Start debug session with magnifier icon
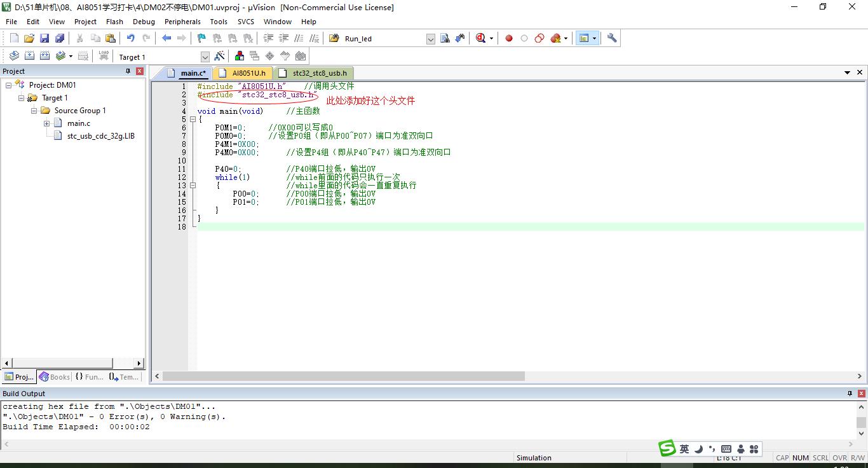Image resolution: width=868 pixels, height=468 pixels. pos(482,38)
